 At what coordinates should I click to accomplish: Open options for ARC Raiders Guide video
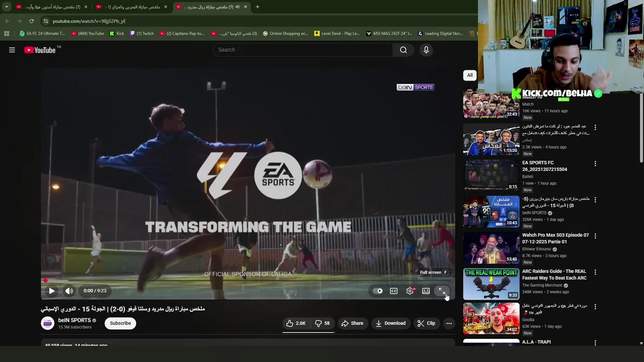[595, 272]
